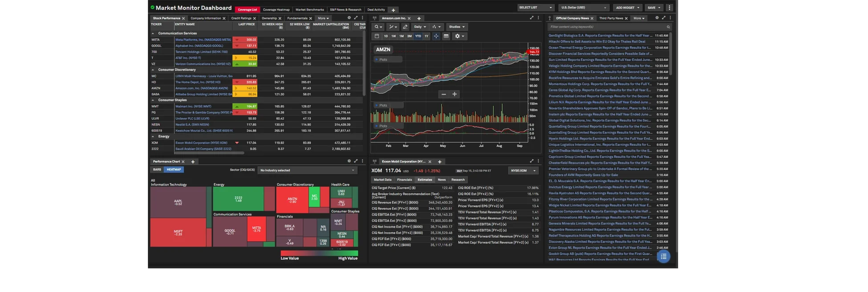The height and width of the screenshot is (292, 868).
Task: Close the Company Information tab
Action: coord(224,18)
